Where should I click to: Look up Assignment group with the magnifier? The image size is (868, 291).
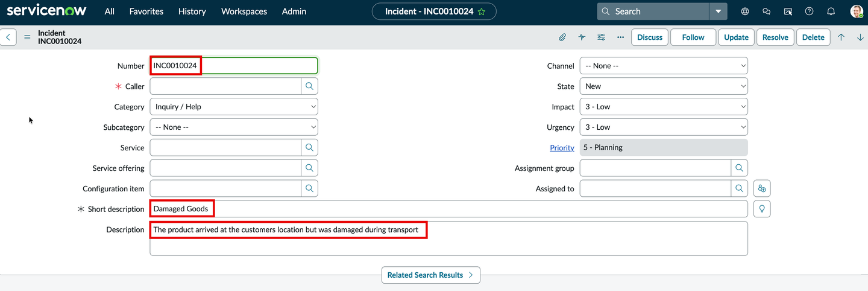click(739, 168)
